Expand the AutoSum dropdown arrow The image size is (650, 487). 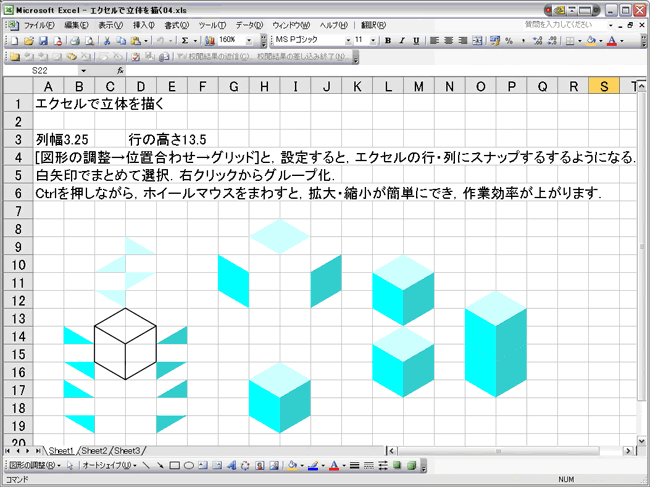coord(195,41)
